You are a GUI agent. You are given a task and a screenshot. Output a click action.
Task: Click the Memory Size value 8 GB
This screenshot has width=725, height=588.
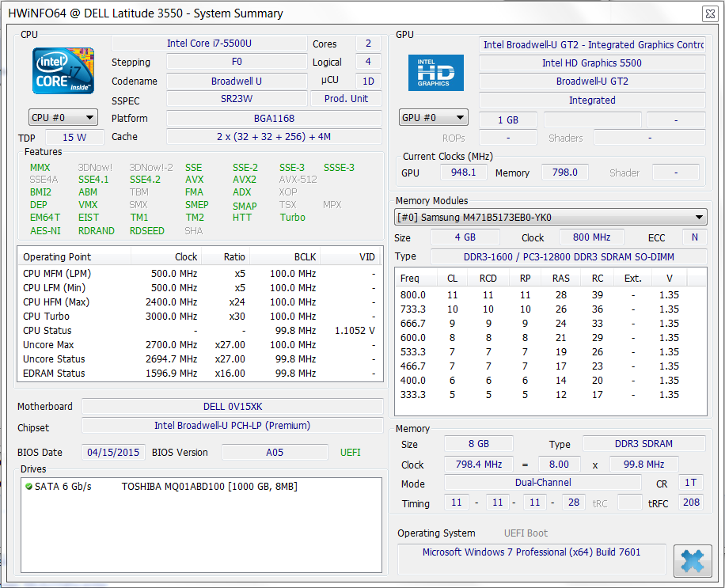click(x=479, y=444)
